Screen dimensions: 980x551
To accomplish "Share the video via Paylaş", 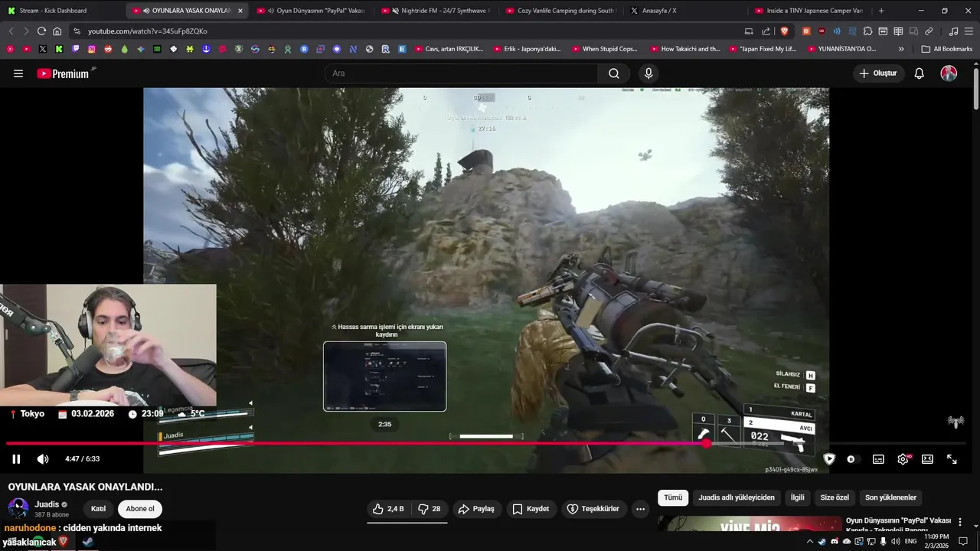I will [x=476, y=509].
